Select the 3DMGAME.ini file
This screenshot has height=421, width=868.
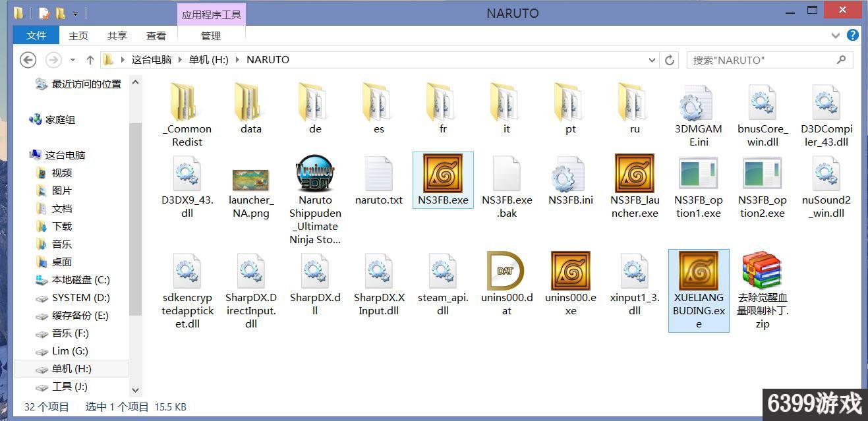click(x=699, y=116)
